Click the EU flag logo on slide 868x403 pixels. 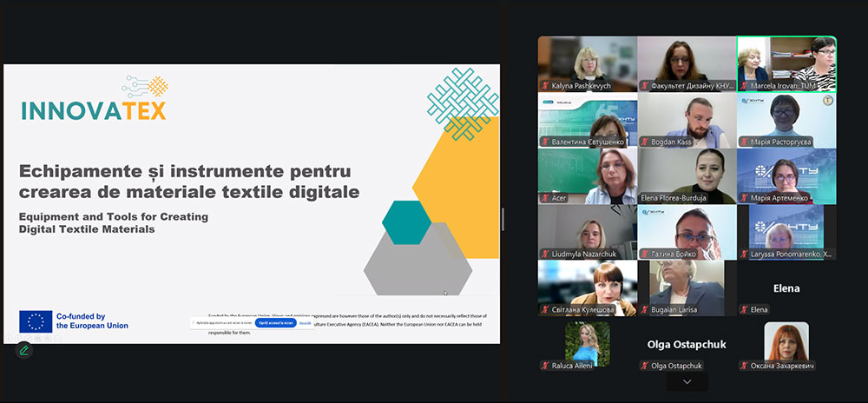click(36, 321)
